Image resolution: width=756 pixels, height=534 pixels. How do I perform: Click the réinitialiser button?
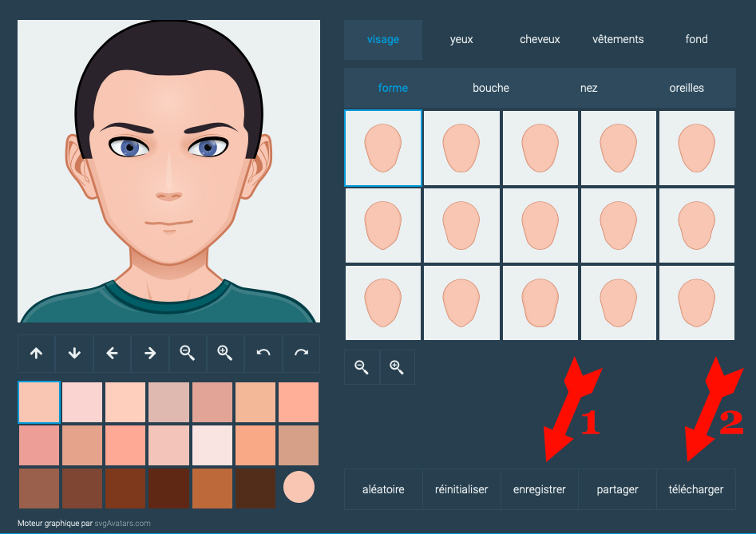pos(461,489)
